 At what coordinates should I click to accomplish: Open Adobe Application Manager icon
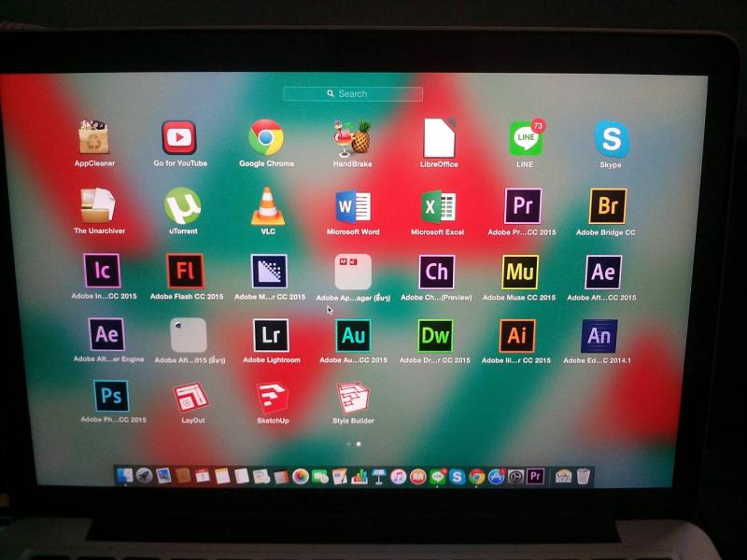353,272
